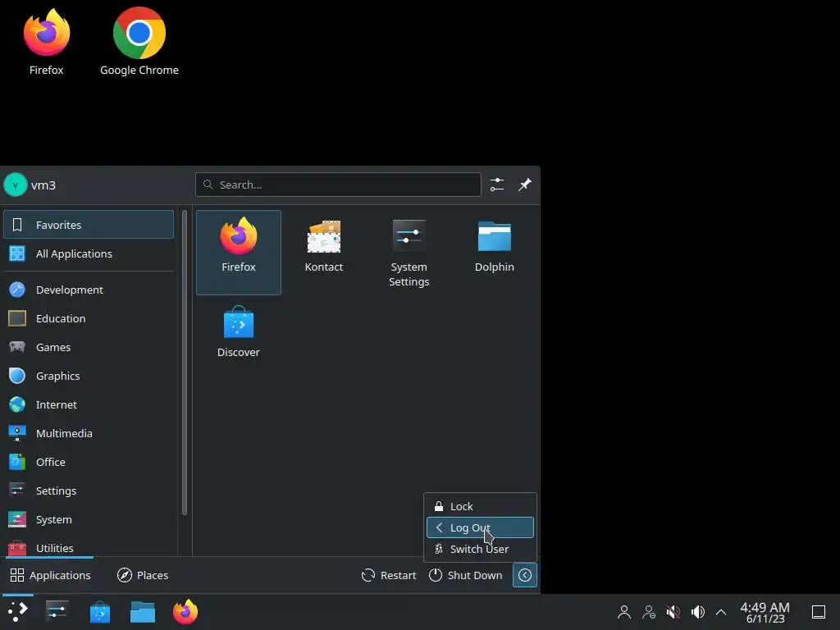Open the volume speaker tray icon
The image size is (840, 630).
coord(697,612)
